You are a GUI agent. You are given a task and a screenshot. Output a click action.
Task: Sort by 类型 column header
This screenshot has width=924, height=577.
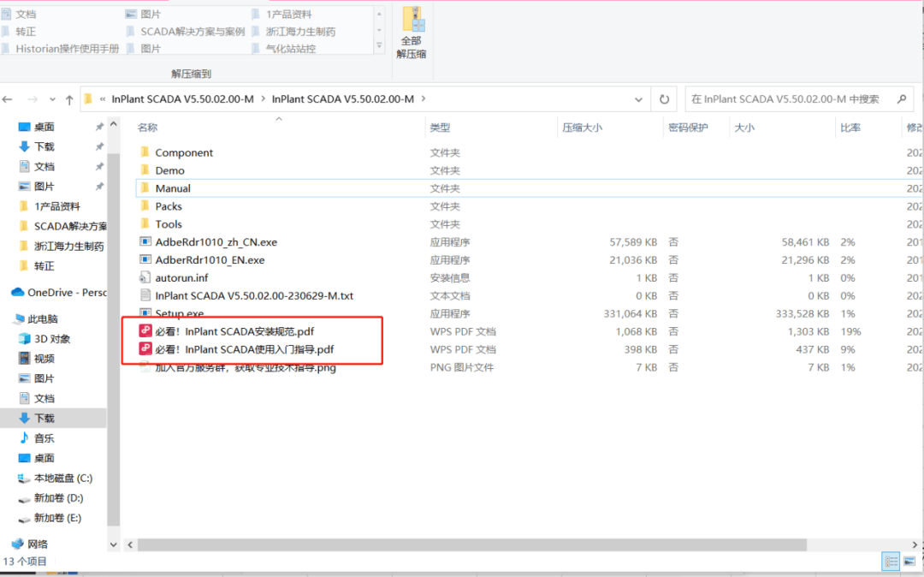coord(440,128)
